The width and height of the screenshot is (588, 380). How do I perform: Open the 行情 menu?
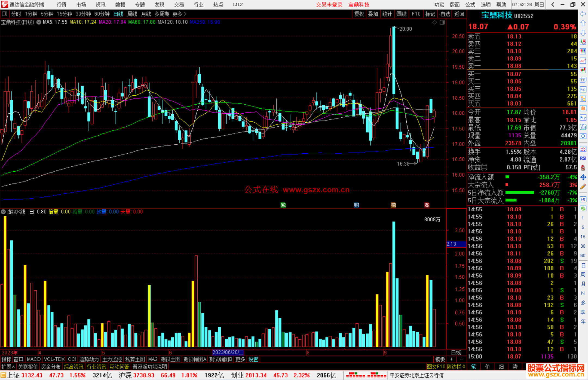click(x=61, y=5)
